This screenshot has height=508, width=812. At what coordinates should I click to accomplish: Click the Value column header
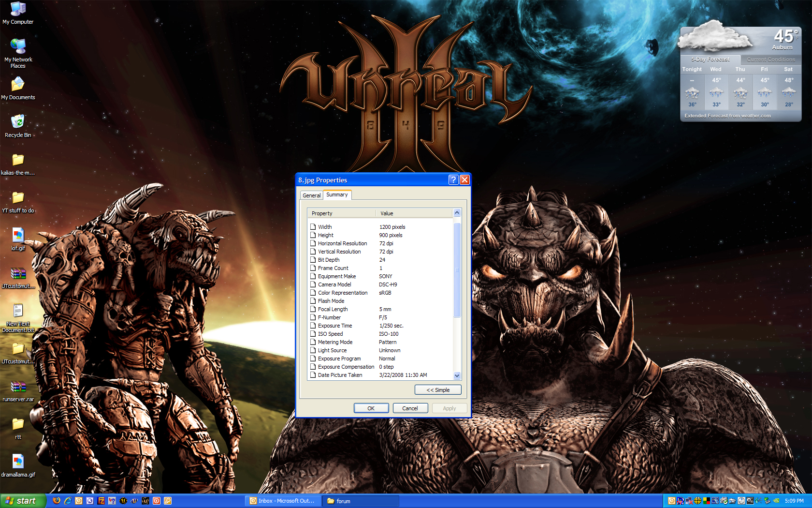(x=414, y=213)
